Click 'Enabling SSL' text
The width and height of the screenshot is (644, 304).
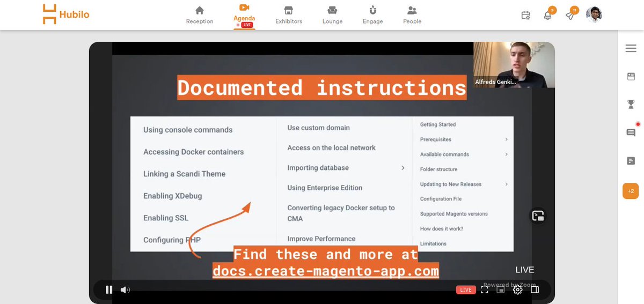click(x=166, y=218)
